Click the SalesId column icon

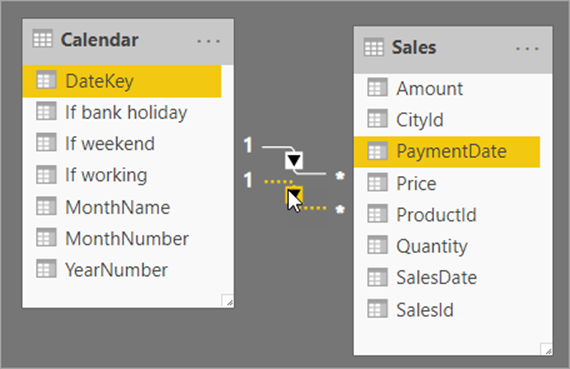coord(377,309)
